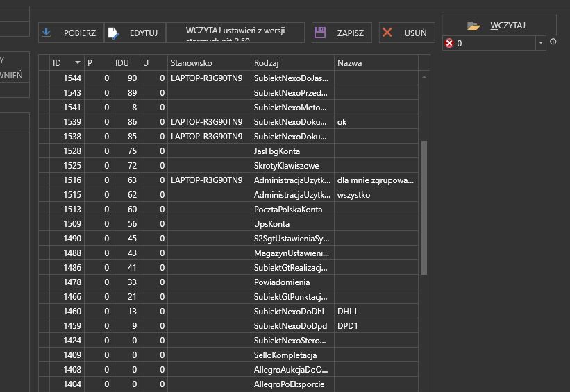Click the DHL1 Nazwa cell
The image size is (570, 392).
[x=376, y=312]
